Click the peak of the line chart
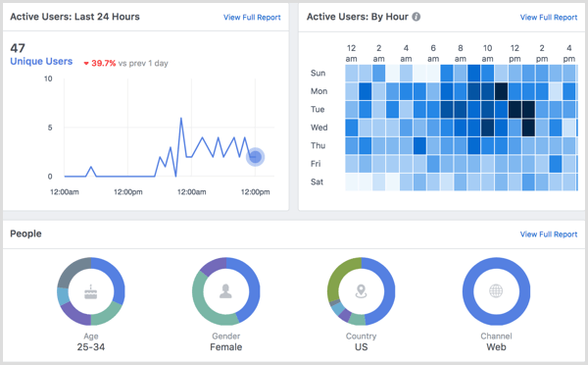 [x=181, y=119]
